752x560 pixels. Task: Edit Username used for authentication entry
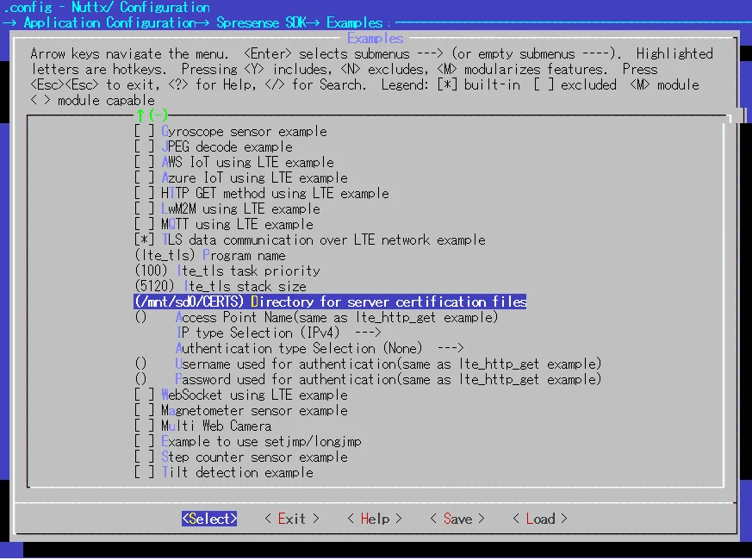(368, 364)
